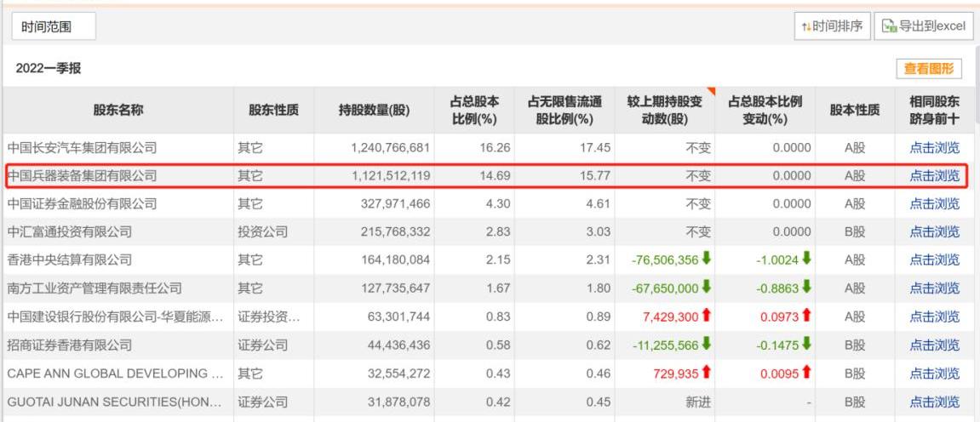
Task: Click 点击浏览 for 中国长安汽车集团有限公司
Action: pos(934,148)
